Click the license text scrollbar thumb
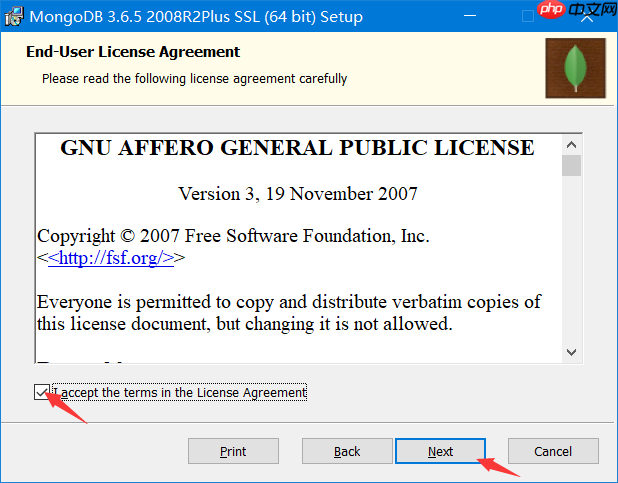The height and width of the screenshot is (483, 618). click(x=571, y=166)
